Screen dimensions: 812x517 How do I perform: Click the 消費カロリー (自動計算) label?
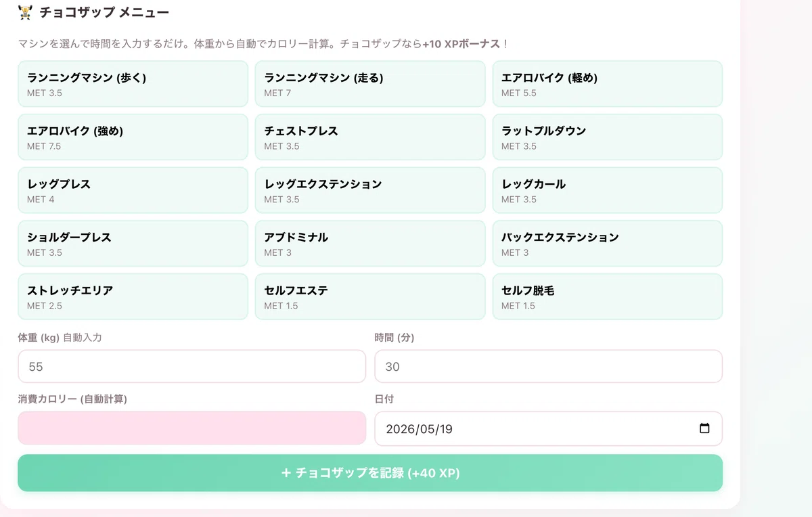point(72,399)
